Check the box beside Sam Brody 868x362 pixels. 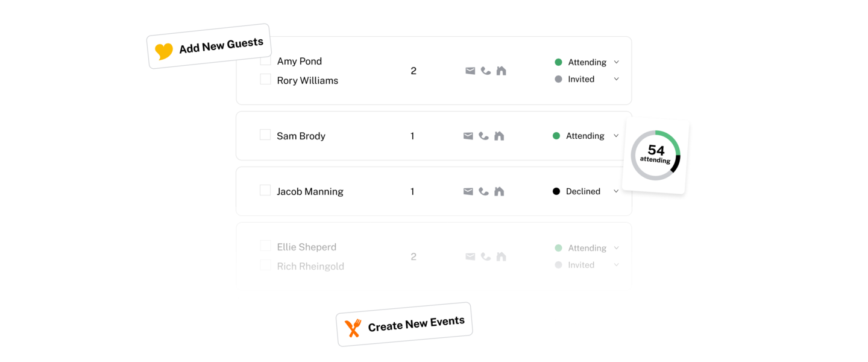(265, 135)
